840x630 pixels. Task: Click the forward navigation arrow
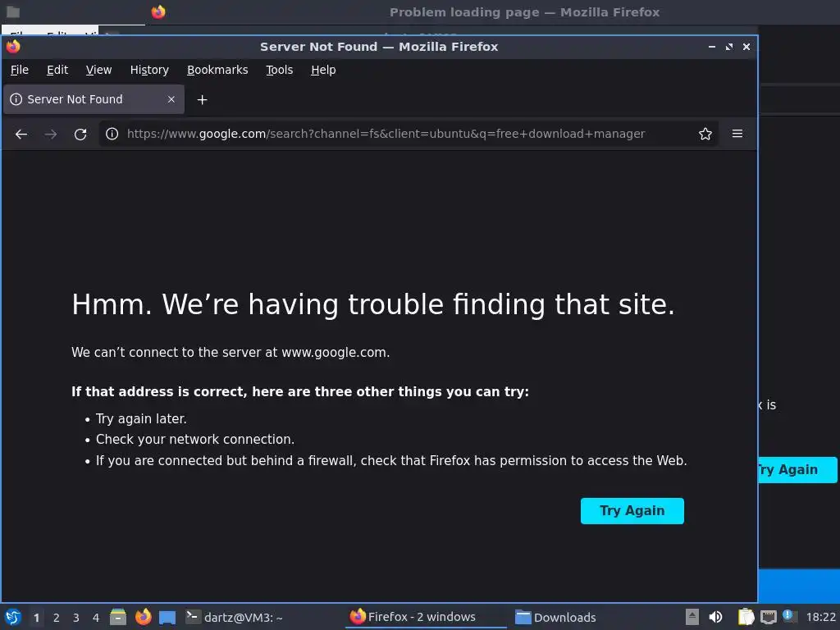pyautogui.click(x=51, y=134)
